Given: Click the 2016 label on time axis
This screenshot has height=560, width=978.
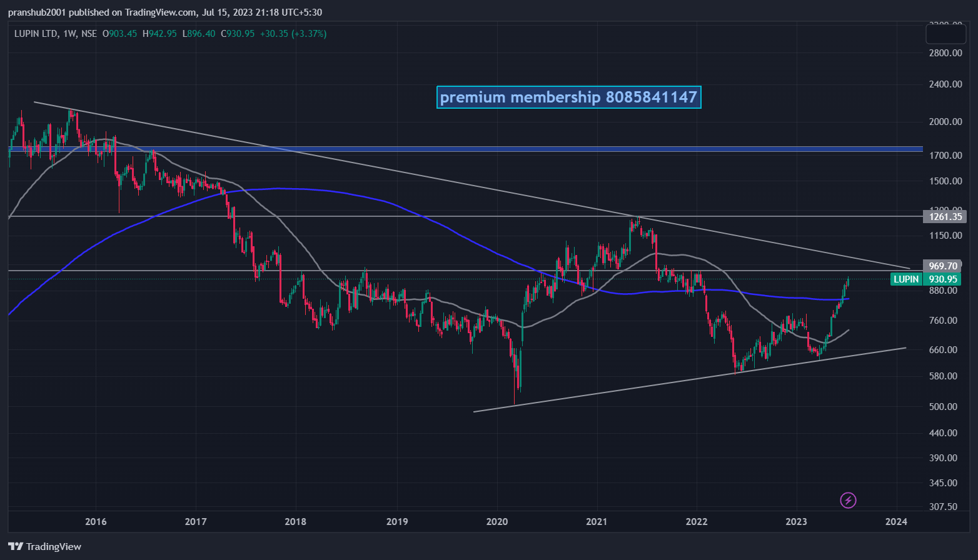Looking at the screenshot, I should click(x=96, y=522).
